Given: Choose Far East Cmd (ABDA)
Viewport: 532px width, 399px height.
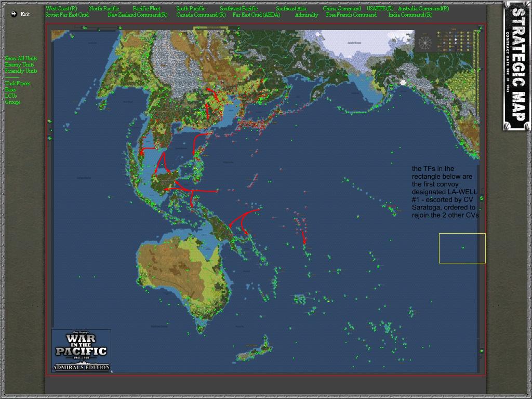Looking at the screenshot, I should tap(257, 15).
